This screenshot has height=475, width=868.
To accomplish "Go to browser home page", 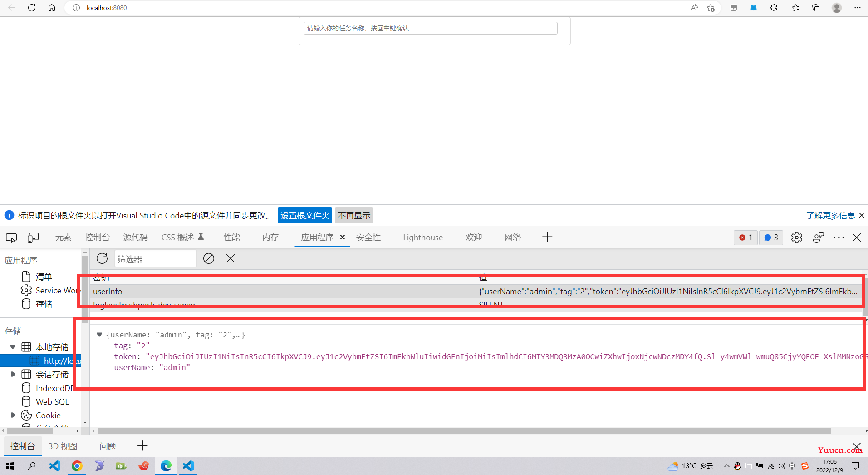I will [52, 8].
